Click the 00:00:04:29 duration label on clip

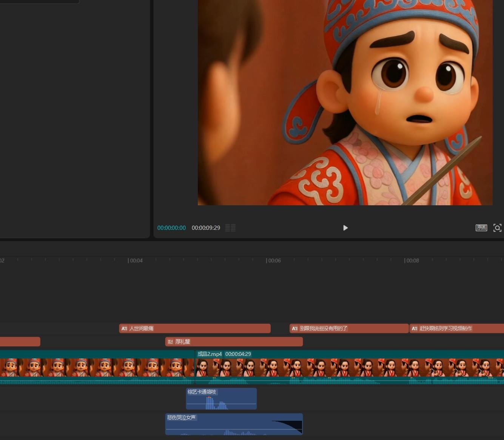coord(238,354)
